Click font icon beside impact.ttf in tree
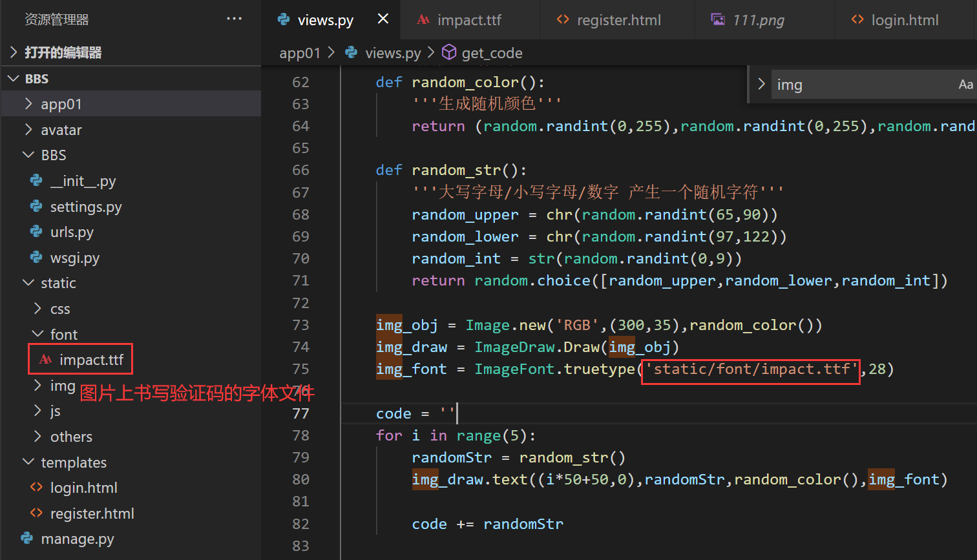The image size is (977, 560). coord(45,359)
